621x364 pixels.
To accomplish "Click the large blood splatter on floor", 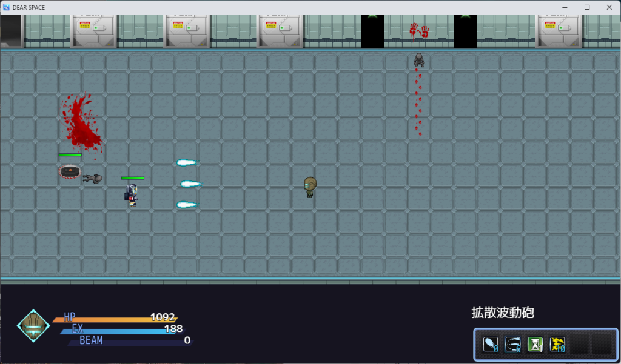I will [x=81, y=122].
